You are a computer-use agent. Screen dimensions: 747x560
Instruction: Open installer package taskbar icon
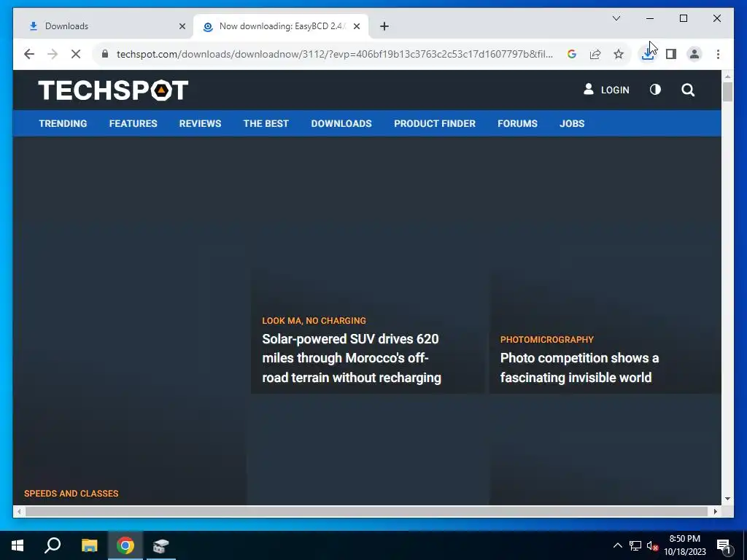pyautogui.click(x=161, y=545)
